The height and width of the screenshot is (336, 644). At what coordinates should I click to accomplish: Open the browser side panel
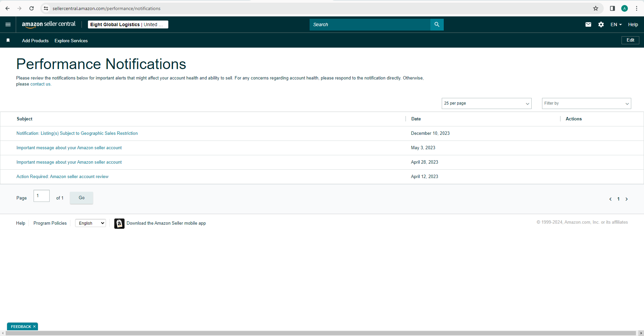point(612,8)
